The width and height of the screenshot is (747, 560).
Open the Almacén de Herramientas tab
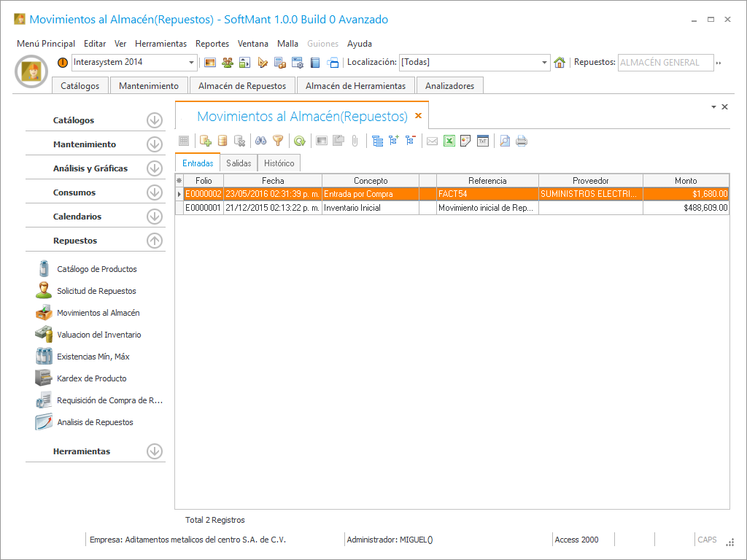(355, 86)
